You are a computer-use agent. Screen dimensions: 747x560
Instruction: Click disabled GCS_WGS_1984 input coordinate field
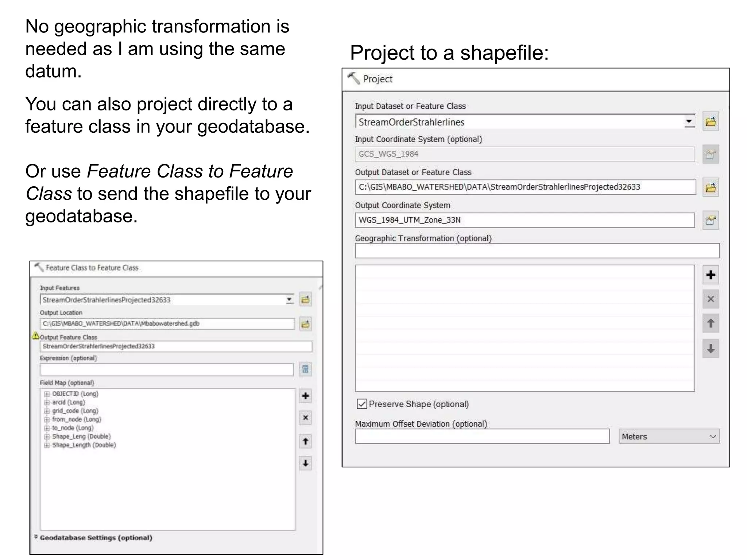[525, 154]
